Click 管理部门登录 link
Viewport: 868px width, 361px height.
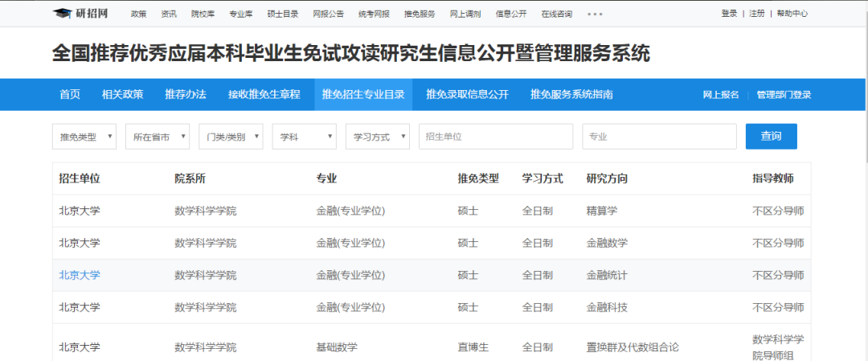tap(784, 95)
